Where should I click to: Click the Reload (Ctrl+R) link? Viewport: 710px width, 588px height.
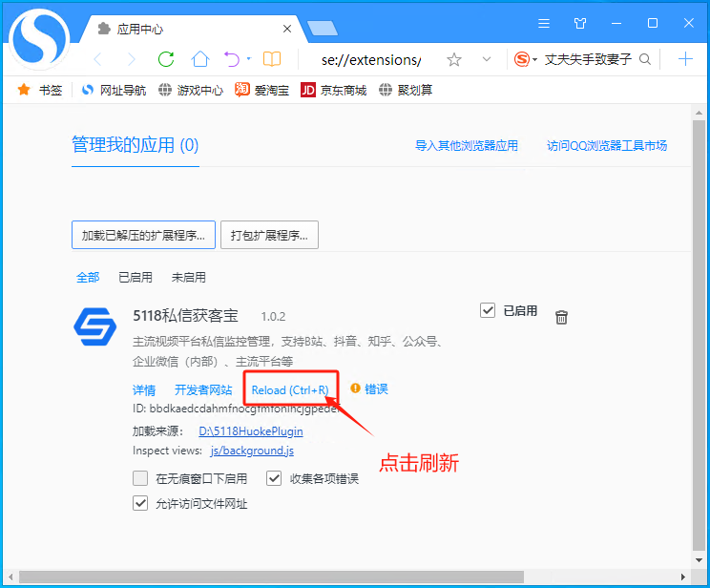290,389
